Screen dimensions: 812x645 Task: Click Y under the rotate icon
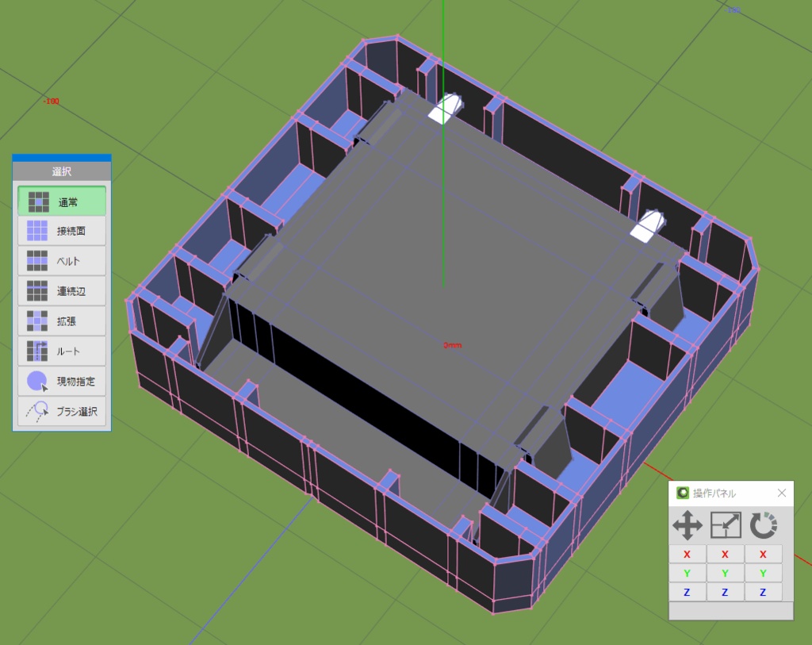coord(764,573)
